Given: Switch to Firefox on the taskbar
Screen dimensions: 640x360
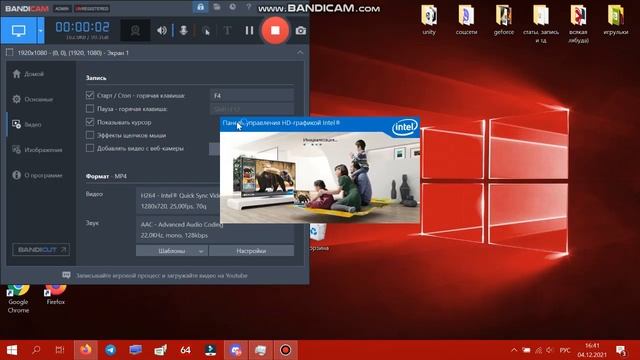Looking at the screenshot, I should [86, 350].
